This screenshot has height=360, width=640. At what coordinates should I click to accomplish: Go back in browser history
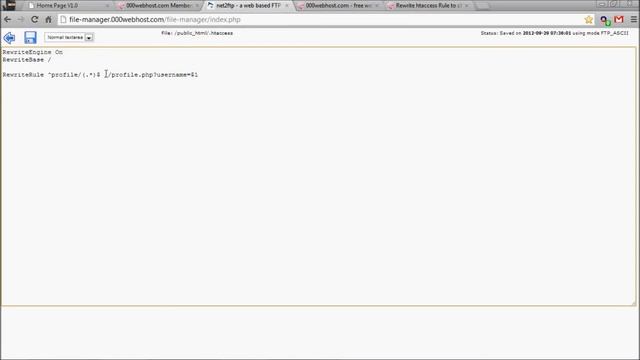(8, 19)
